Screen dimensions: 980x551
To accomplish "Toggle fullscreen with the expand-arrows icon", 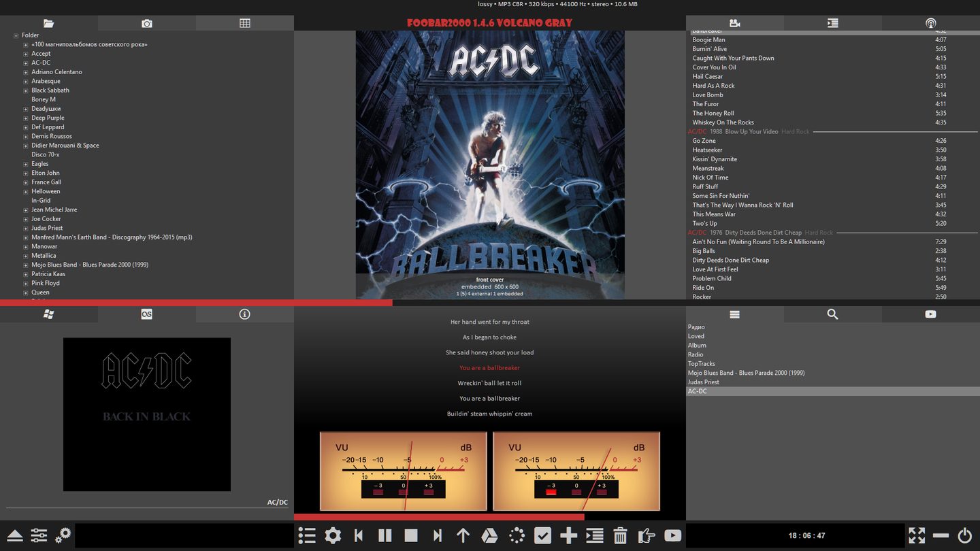I will [x=917, y=536].
